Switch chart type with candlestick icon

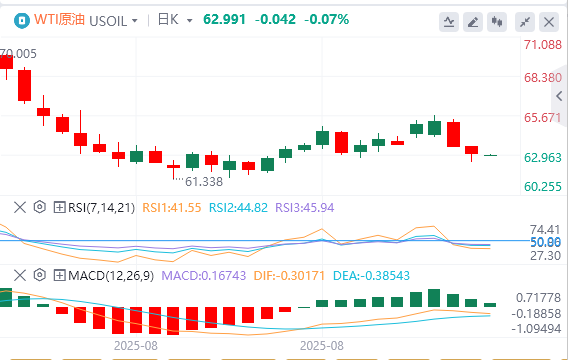497,22
